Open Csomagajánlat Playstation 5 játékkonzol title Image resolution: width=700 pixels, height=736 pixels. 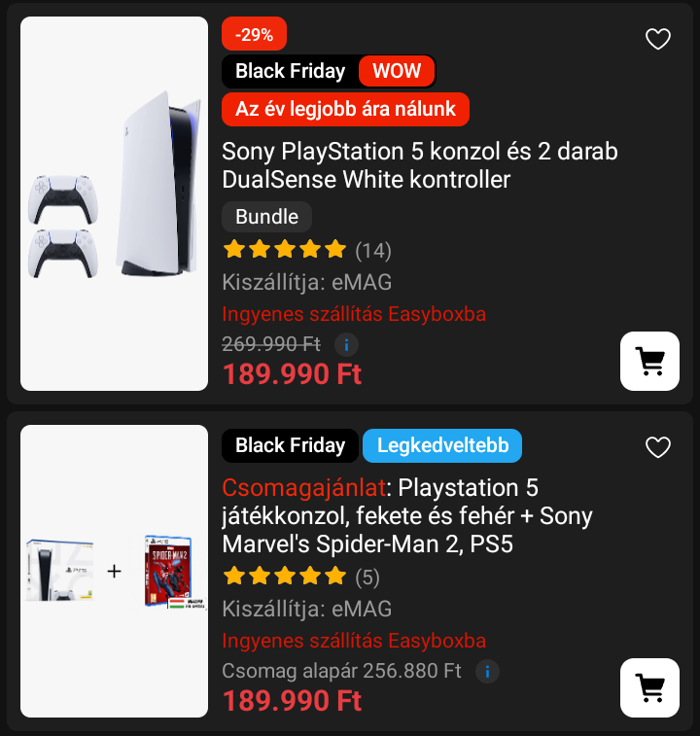tap(406, 515)
